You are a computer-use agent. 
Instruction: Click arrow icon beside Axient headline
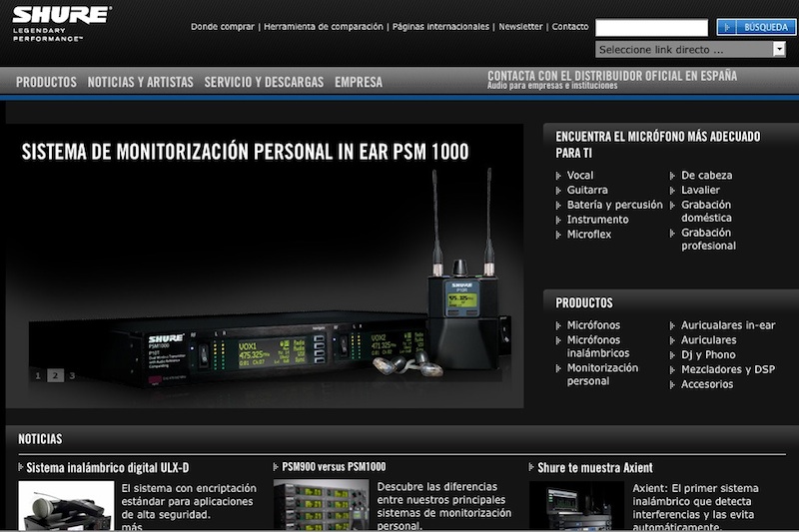(x=531, y=467)
